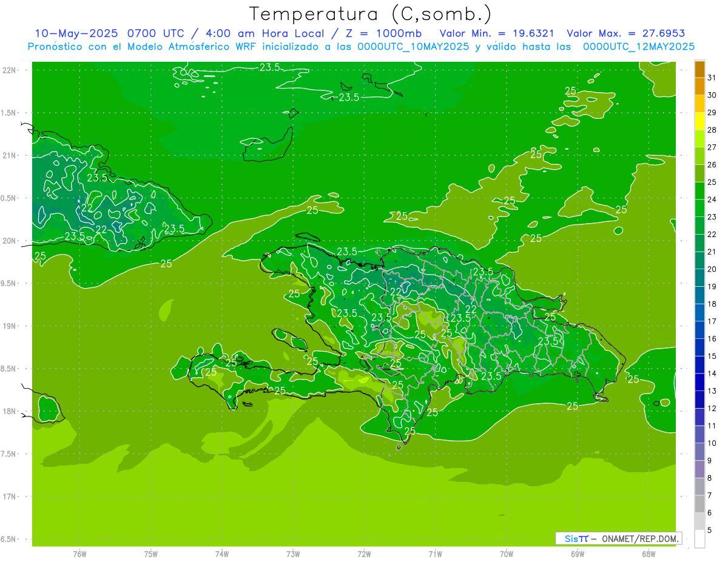Click the "21N" latitude axis label
Viewport: 728px width, 562px height.
[9, 155]
